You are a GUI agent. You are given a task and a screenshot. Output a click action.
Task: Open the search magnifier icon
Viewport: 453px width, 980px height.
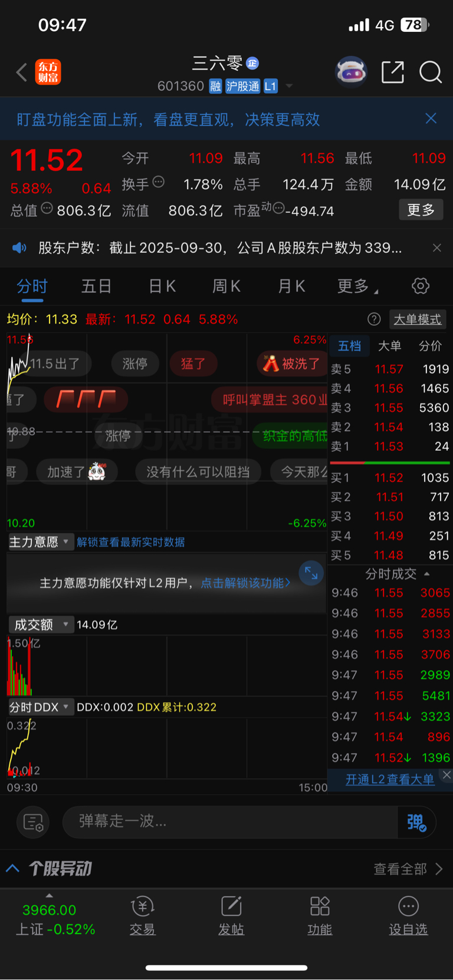[431, 72]
